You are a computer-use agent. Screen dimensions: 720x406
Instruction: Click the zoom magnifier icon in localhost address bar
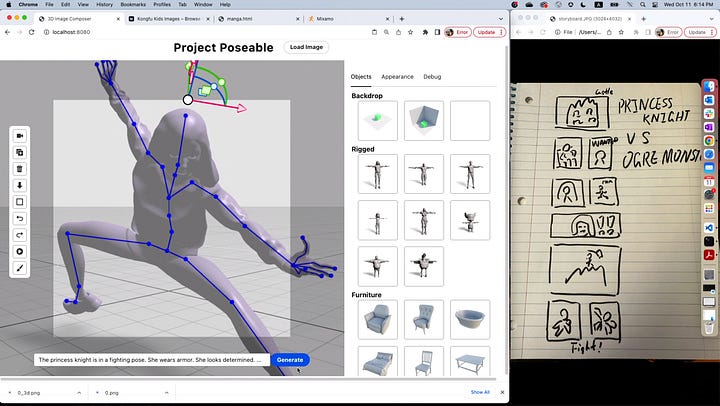click(x=386, y=32)
